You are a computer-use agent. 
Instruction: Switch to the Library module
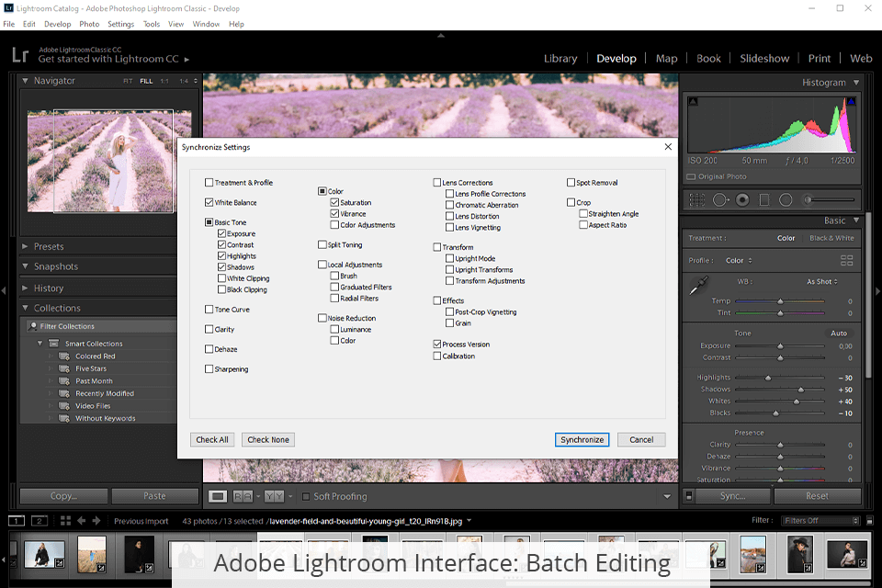pyautogui.click(x=560, y=59)
